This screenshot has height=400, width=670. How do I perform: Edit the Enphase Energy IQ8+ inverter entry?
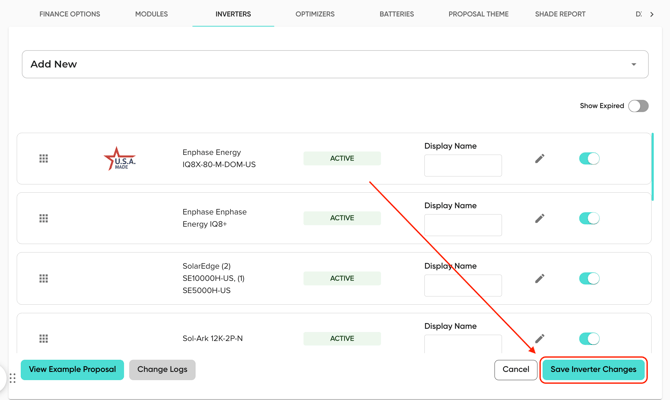click(x=539, y=218)
